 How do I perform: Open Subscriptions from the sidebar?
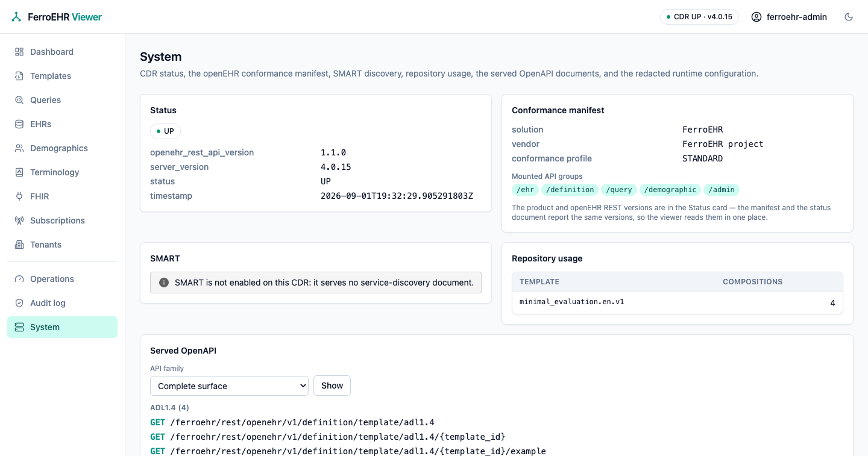click(62, 220)
